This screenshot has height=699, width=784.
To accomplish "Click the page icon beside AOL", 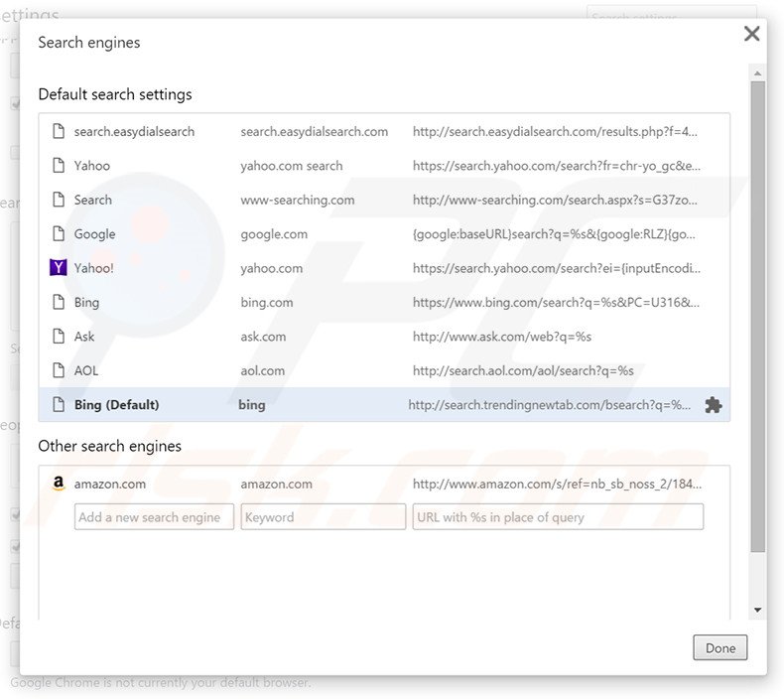I will (x=59, y=370).
